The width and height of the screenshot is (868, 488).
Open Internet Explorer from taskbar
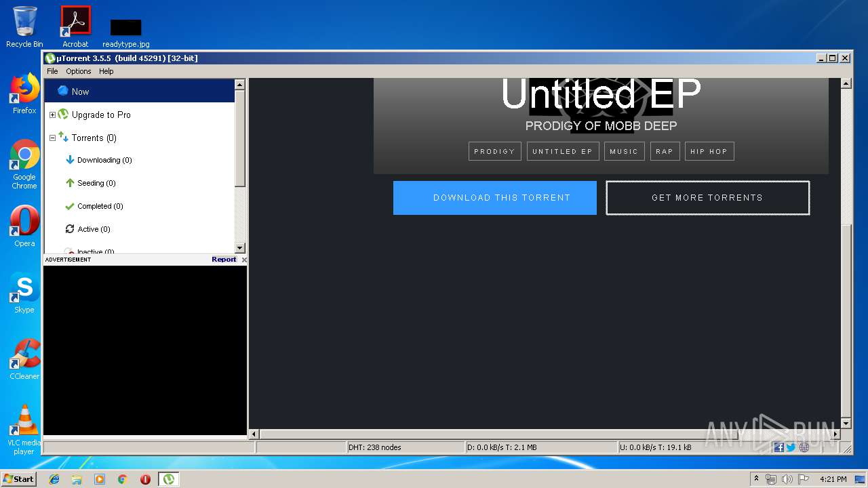54,479
